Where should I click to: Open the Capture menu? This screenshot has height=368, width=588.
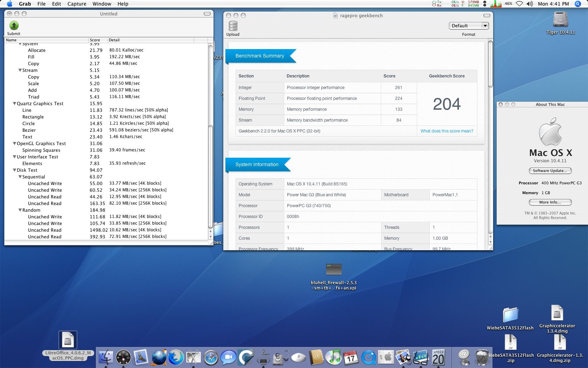tap(77, 4)
